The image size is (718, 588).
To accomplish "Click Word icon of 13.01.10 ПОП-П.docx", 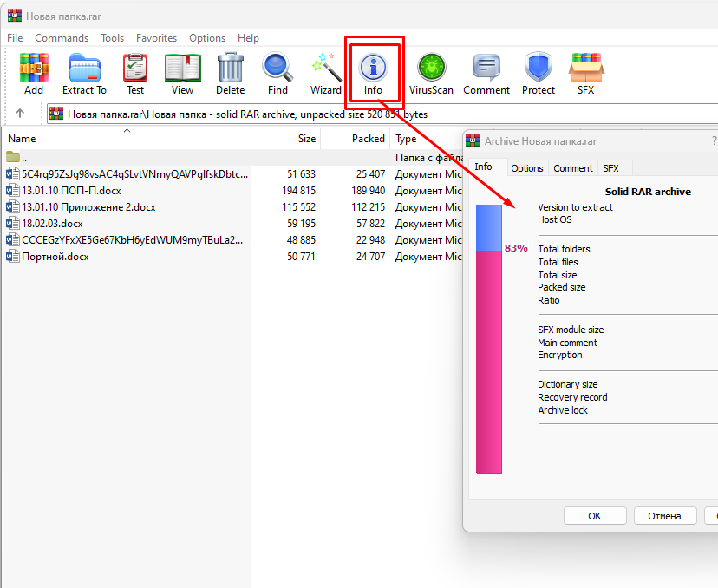I will [13, 191].
